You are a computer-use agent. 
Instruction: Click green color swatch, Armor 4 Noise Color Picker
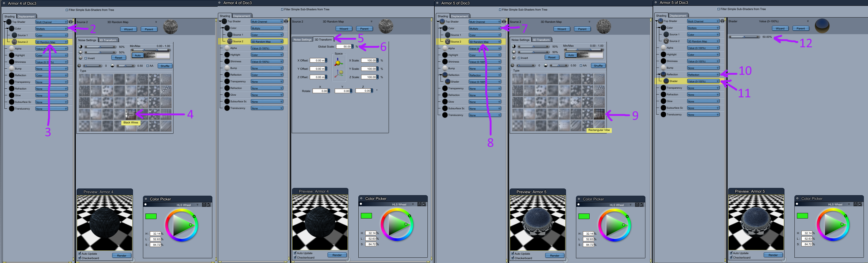click(151, 216)
